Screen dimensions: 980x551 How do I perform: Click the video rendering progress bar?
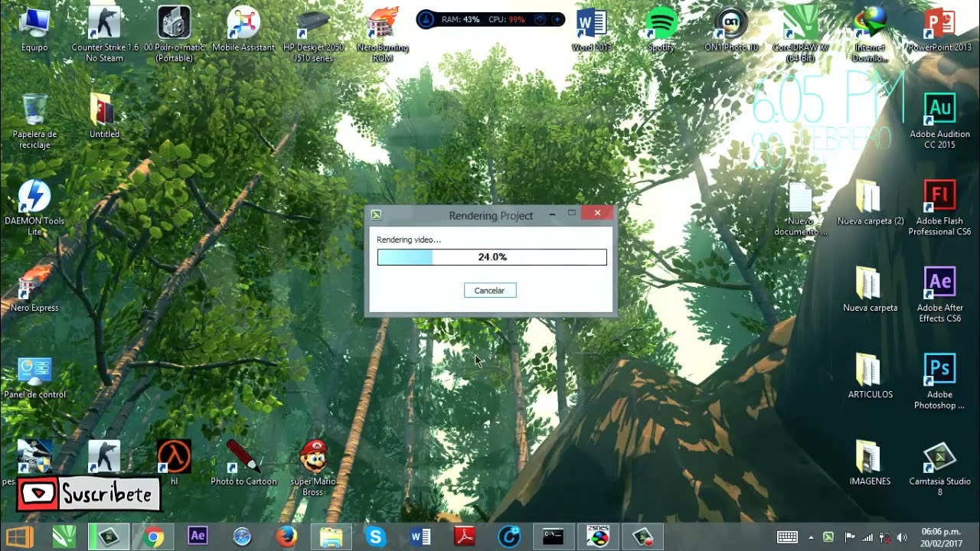pyautogui.click(x=492, y=257)
